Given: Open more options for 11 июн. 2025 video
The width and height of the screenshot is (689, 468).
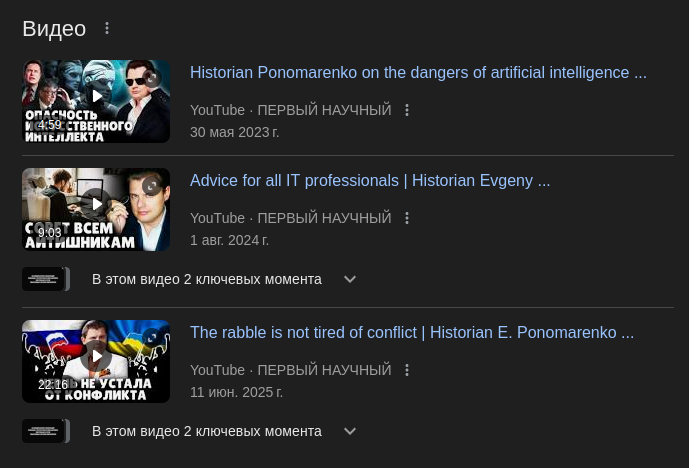Looking at the screenshot, I should (407, 370).
